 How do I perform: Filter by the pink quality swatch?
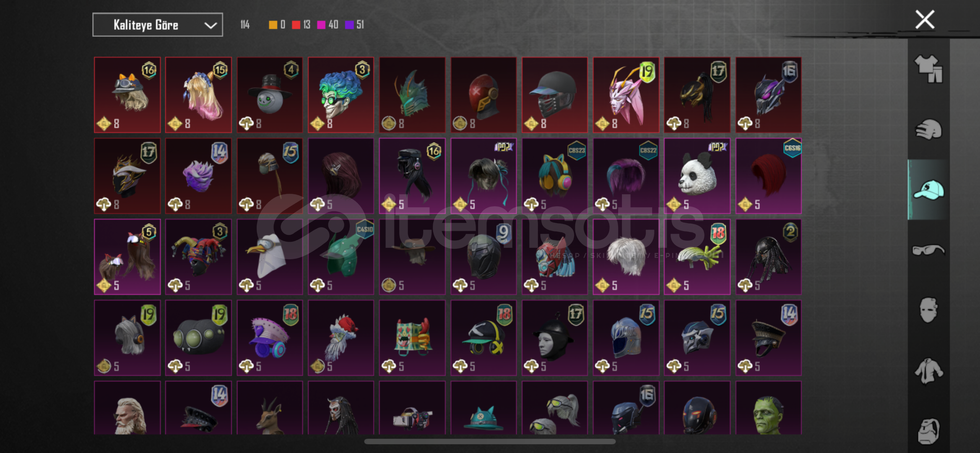[x=321, y=25]
